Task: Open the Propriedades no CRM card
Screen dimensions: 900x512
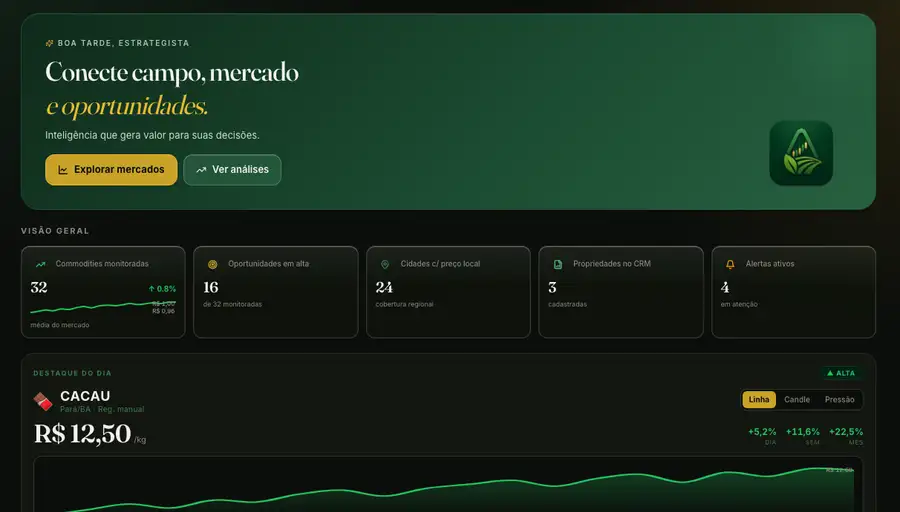Action: pyautogui.click(x=621, y=292)
